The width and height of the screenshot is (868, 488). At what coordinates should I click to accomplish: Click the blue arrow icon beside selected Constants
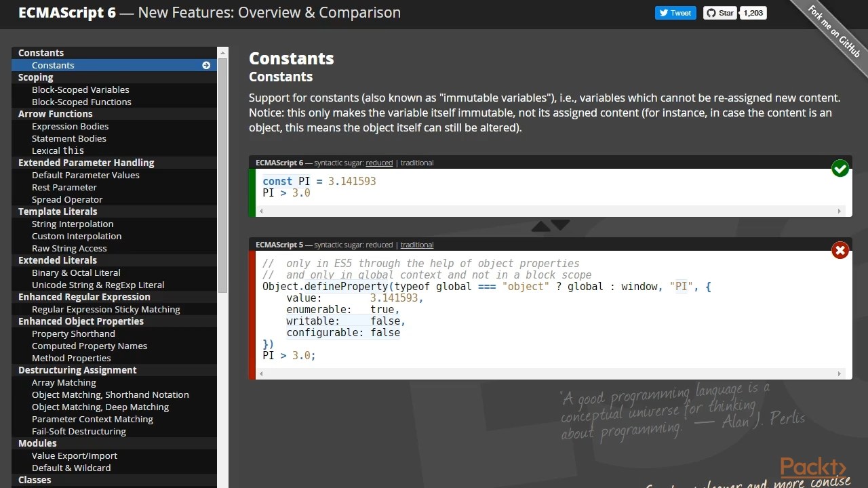click(206, 65)
